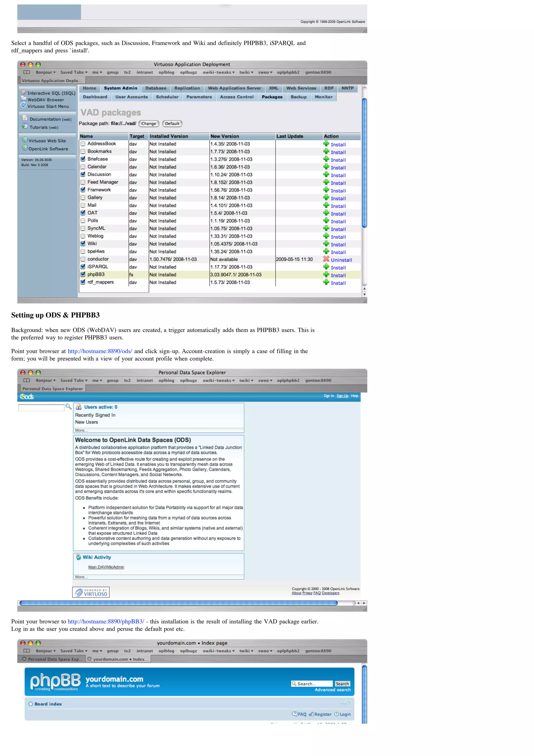Uncheck the Wiki package checkbox
The image size is (534, 756).
tap(83, 244)
